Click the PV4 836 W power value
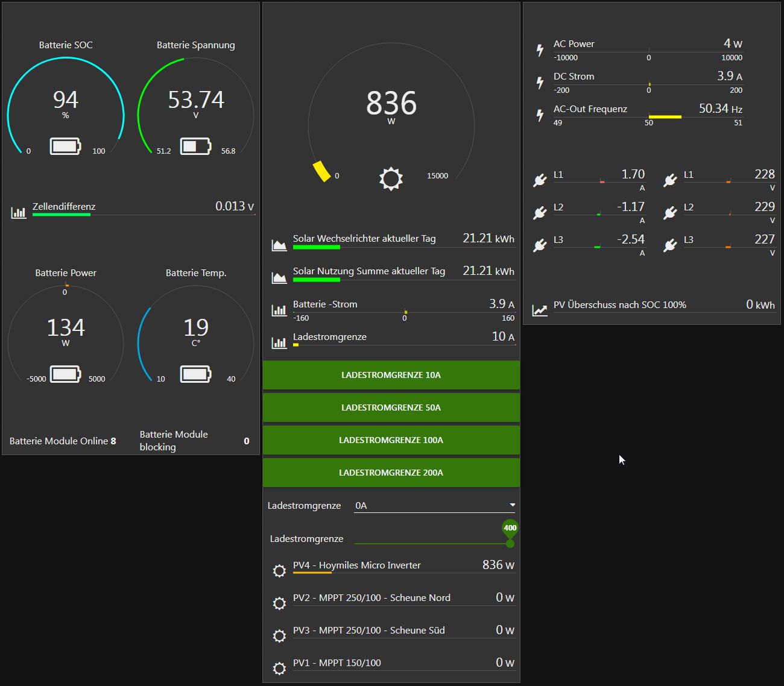Image resolution: width=784 pixels, height=686 pixels. tap(498, 565)
